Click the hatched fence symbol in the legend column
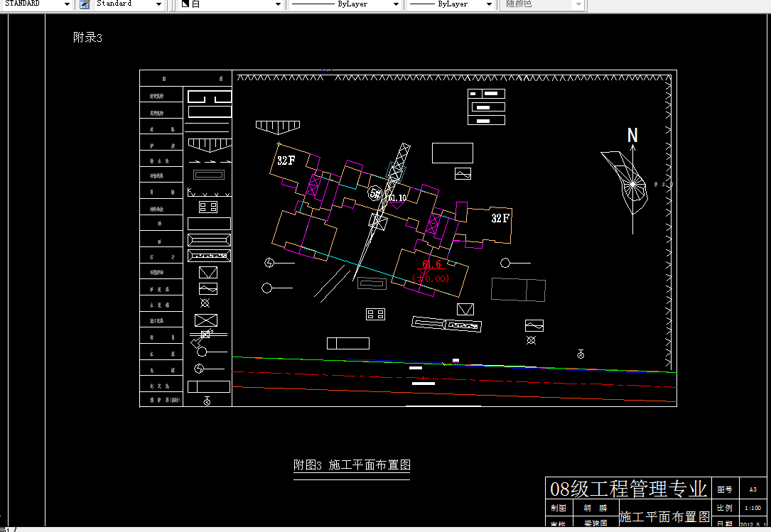Image resolution: width=771 pixels, height=532 pixels. [x=209, y=144]
